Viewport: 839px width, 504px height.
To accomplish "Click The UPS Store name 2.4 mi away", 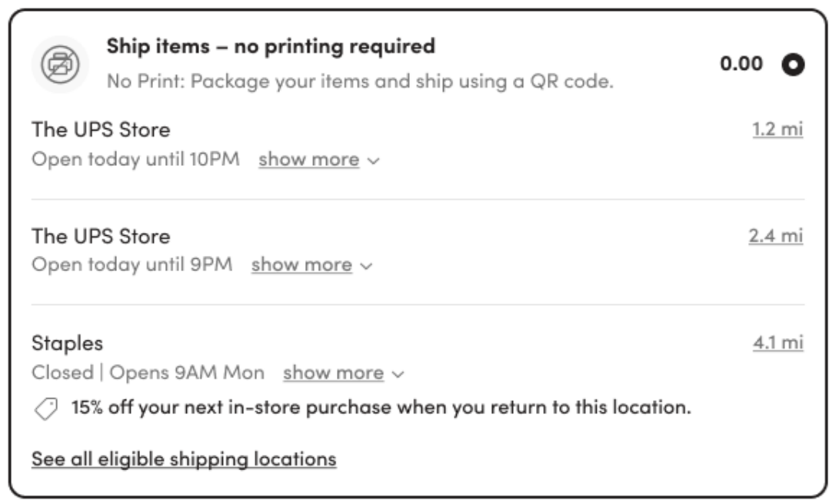I will [101, 236].
